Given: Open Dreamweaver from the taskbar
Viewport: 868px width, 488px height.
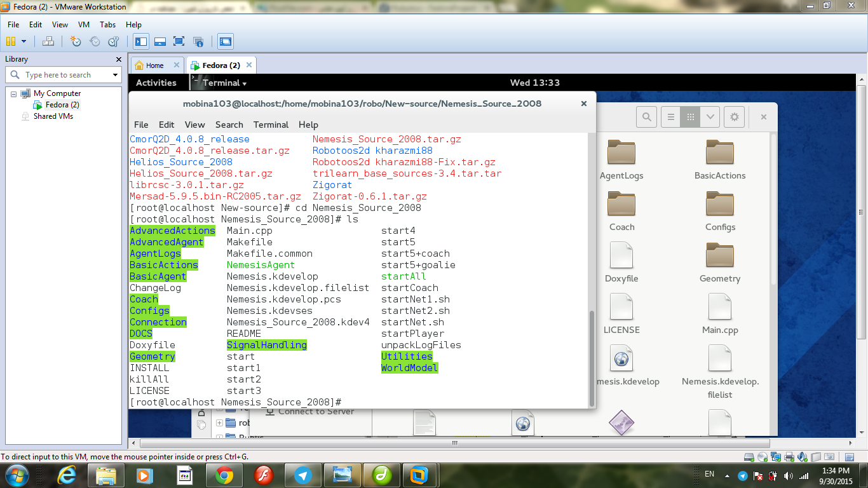Looking at the screenshot, I should [381, 475].
